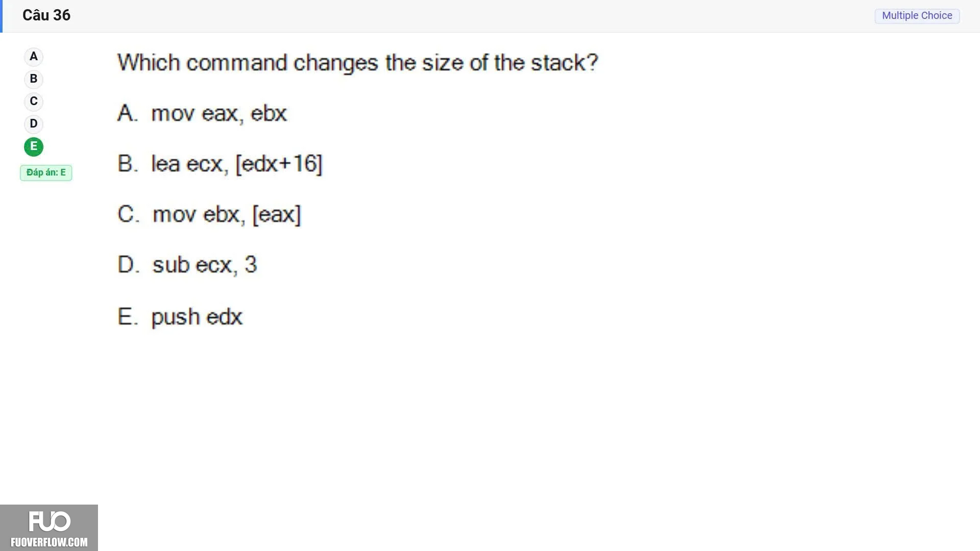The height and width of the screenshot is (551, 980).
Task: Open the FUO logo watermark
Action: [50, 521]
